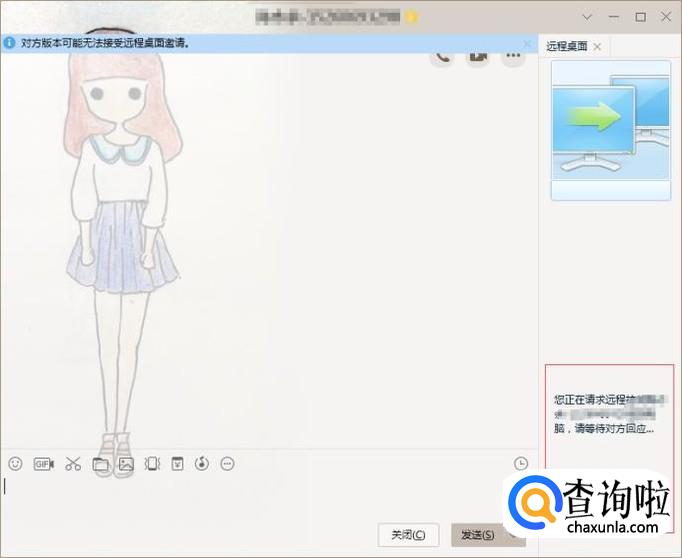Click the yellow star beside contact name
The height and width of the screenshot is (558, 682).
click(x=411, y=17)
